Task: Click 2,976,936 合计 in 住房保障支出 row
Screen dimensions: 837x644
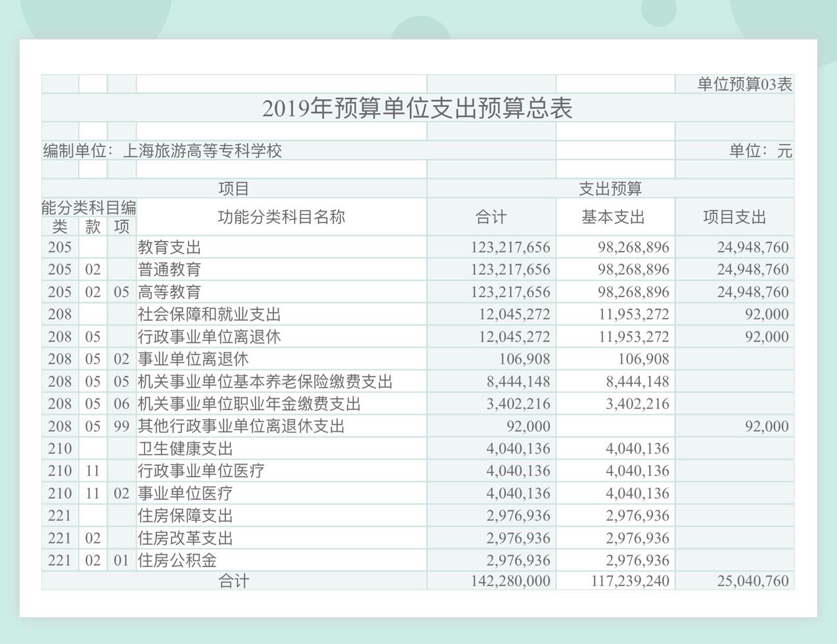Action: pyautogui.click(x=518, y=516)
